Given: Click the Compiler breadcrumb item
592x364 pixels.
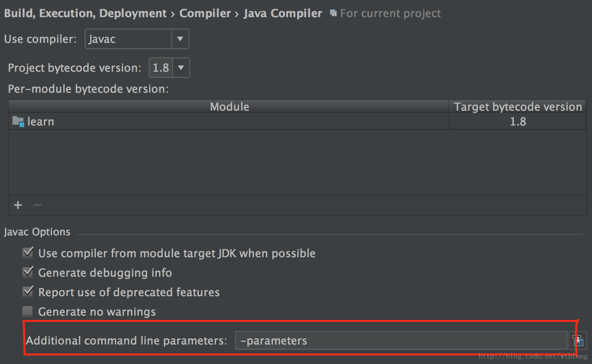Looking at the screenshot, I should (205, 13).
